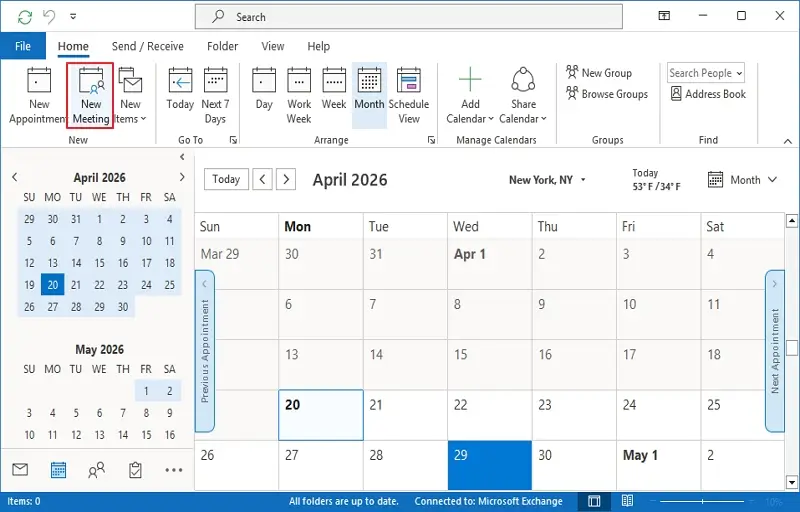The height and width of the screenshot is (512, 800).
Task: Go to previous month in mini calendar
Action: pyautogui.click(x=15, y=177)
